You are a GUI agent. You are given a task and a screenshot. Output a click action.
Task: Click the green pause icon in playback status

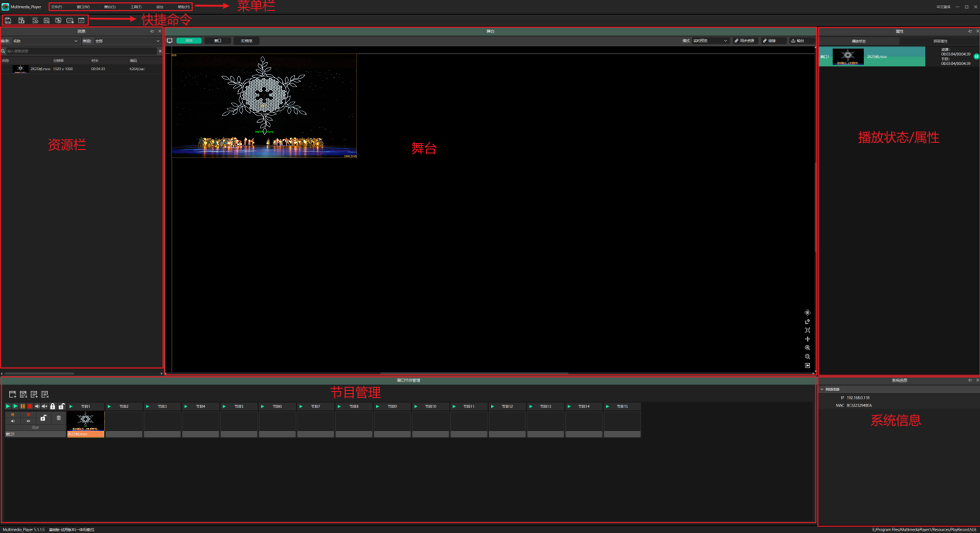[x=976, y=57]
